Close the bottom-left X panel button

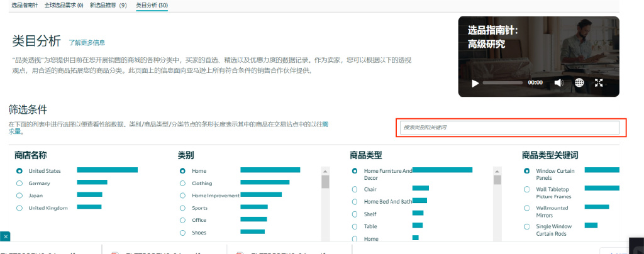click(x=5, y=237)
